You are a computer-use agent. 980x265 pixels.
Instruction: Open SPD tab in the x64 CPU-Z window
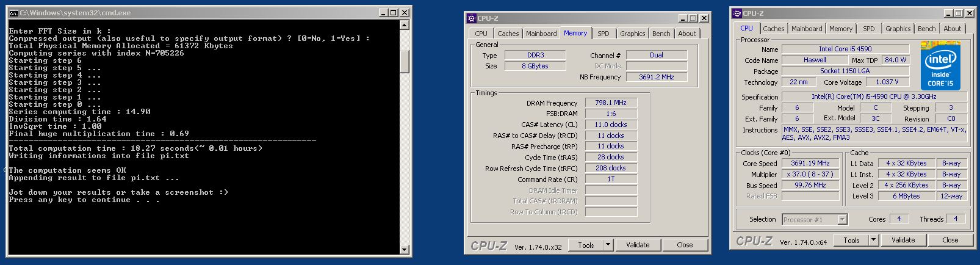point(869,29)
